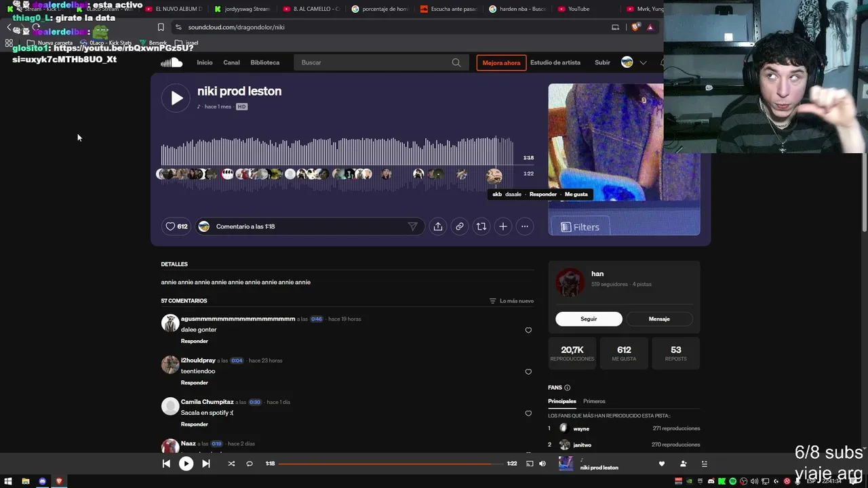Screen dimensions: 868x488
Task: Copy the track link icon
Action: point(460,226)
